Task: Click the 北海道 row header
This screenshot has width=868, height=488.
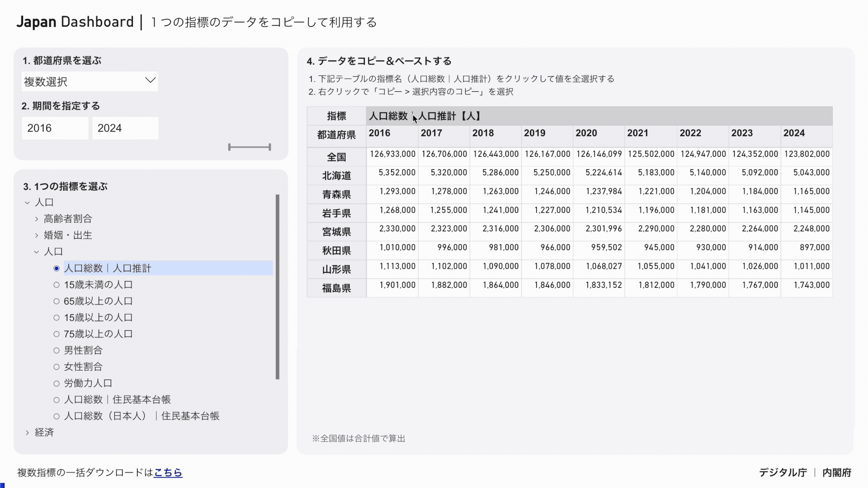Action: pos(336,176)
